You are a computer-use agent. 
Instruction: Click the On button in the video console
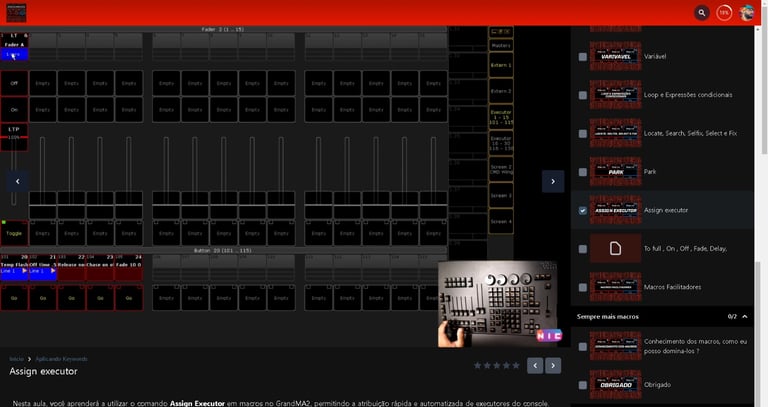tap(14, 110)
